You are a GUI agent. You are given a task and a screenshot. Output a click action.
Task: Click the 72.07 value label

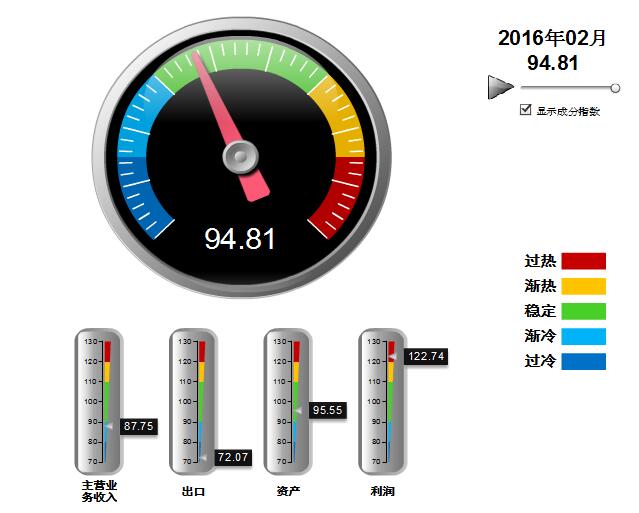(232, 457)
